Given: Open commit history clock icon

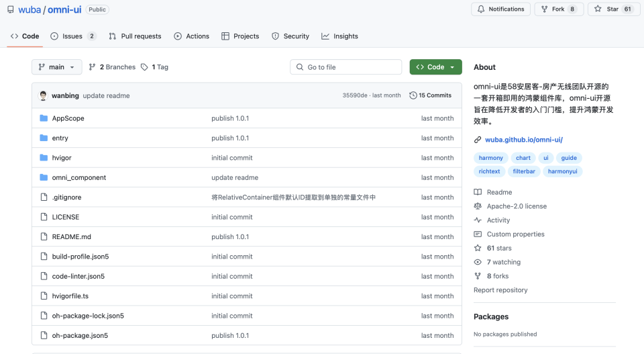Looking at the screenshot, I should [413, 95].
